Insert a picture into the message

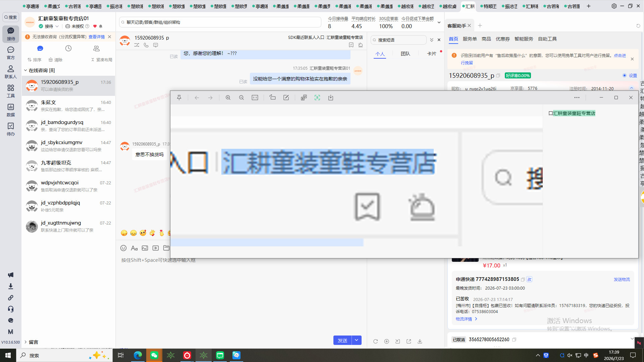point(145,248)
